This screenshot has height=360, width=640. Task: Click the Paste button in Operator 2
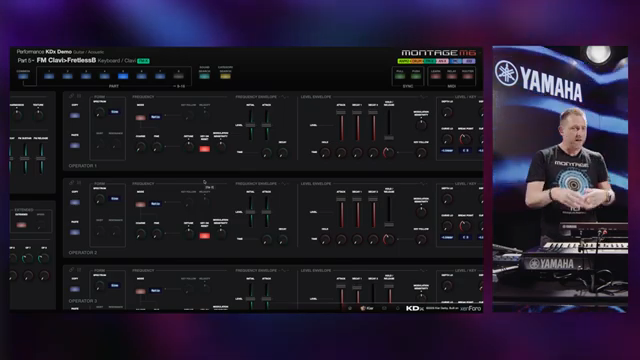pos(75,232)
